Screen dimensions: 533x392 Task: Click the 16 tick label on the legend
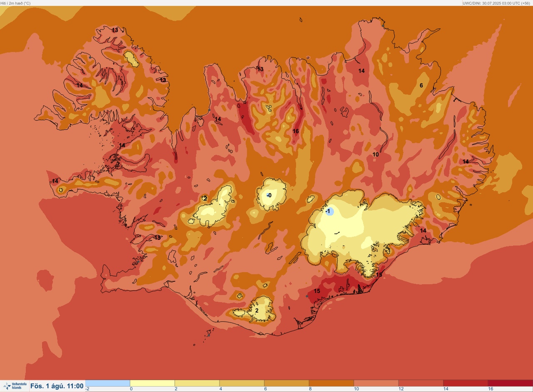click(491, 389)
